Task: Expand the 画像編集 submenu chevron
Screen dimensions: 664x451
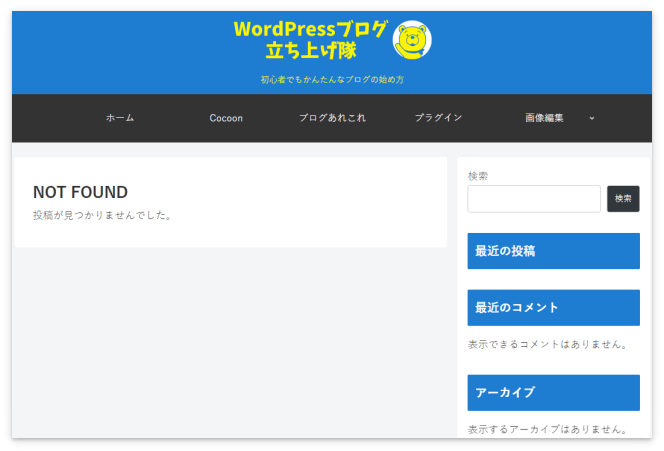Action: 592,118
